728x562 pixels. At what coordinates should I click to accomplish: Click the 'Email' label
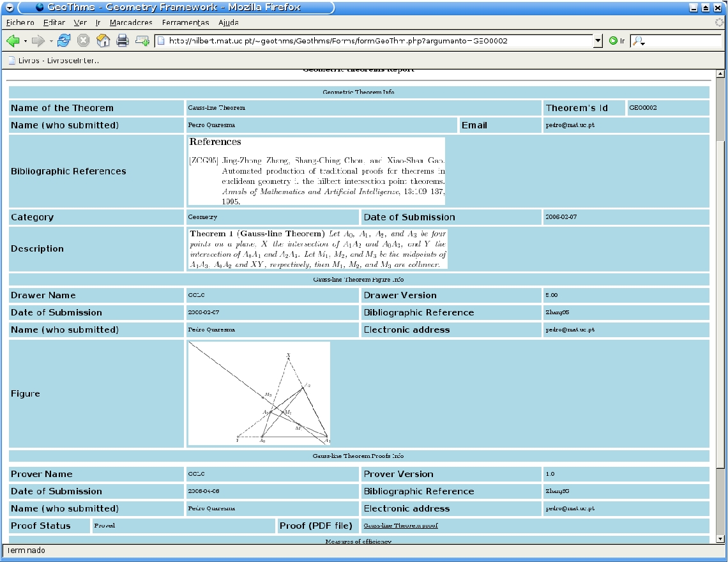(474, 125)
